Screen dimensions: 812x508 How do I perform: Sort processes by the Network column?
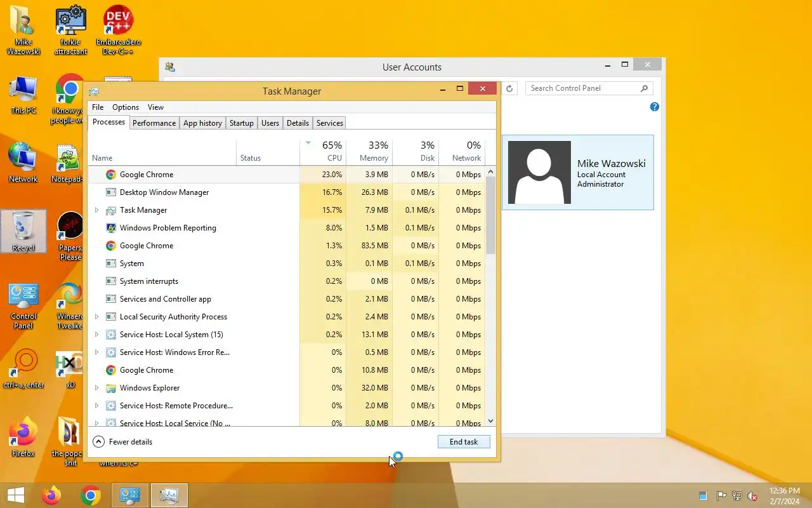pyautogui.click(x=462, y=152)
